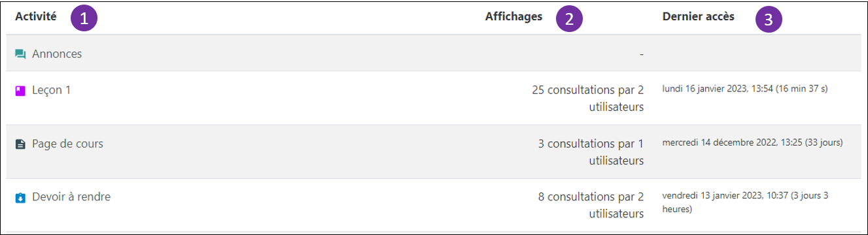Click the purple Leçon 1 icon
The height and width of the screenshot is (235, 868).
coord(20,91)
